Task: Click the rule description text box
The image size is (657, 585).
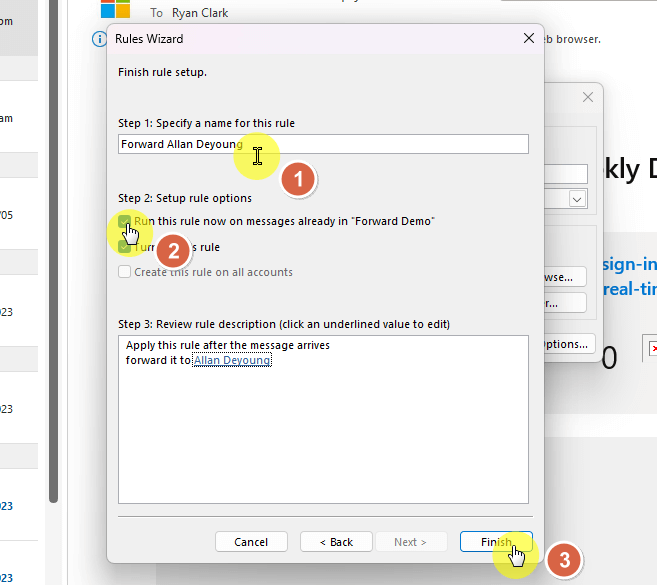Action: (x=323, y=419)
